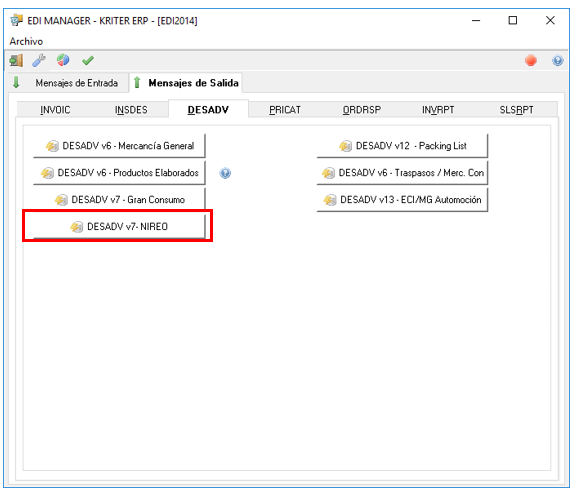The height and width of the screenshot is (491, 576).
Task: Open the Archivo menu
Action: coord(26,41)
